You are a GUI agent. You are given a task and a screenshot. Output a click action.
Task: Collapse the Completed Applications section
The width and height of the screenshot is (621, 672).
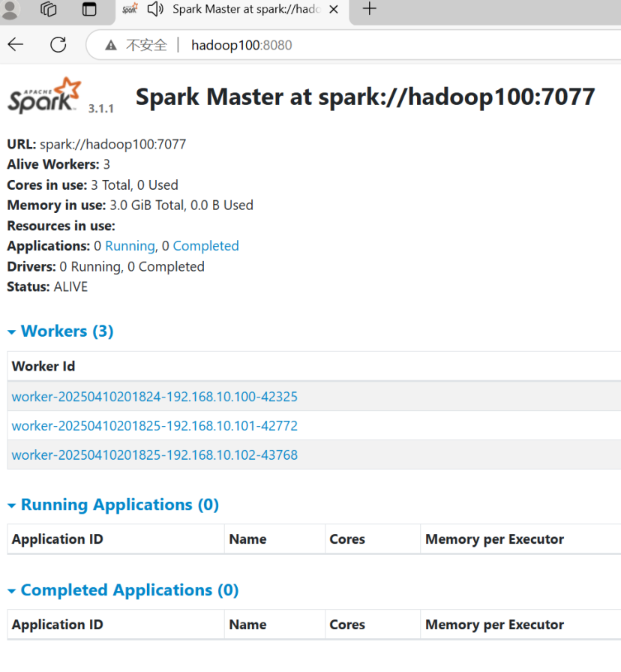[11, 590]
